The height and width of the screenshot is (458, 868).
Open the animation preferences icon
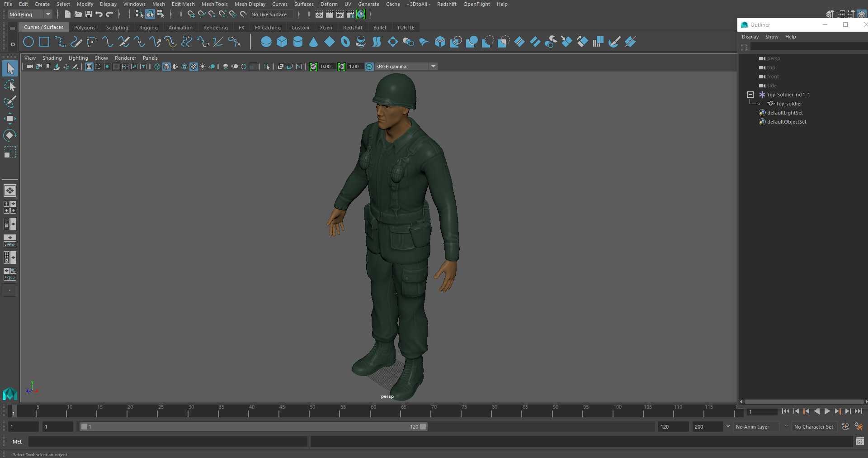[859, 427]
